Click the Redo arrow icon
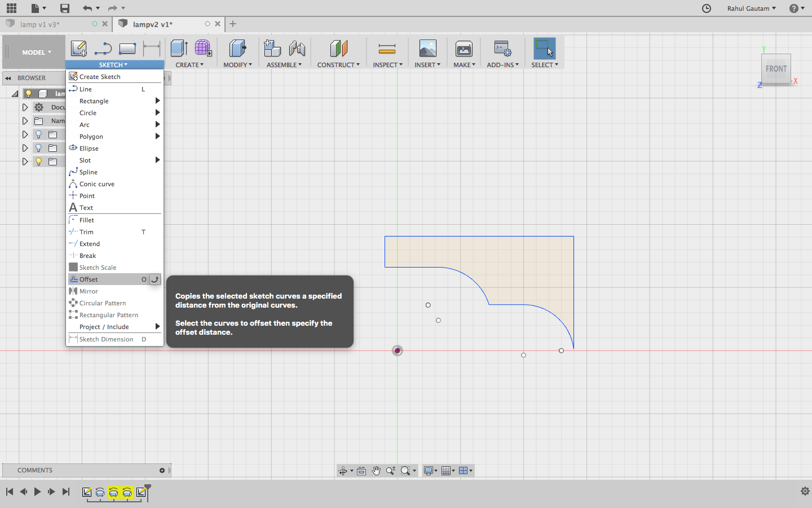The image size is (812, 508). (x=112, y=8)
